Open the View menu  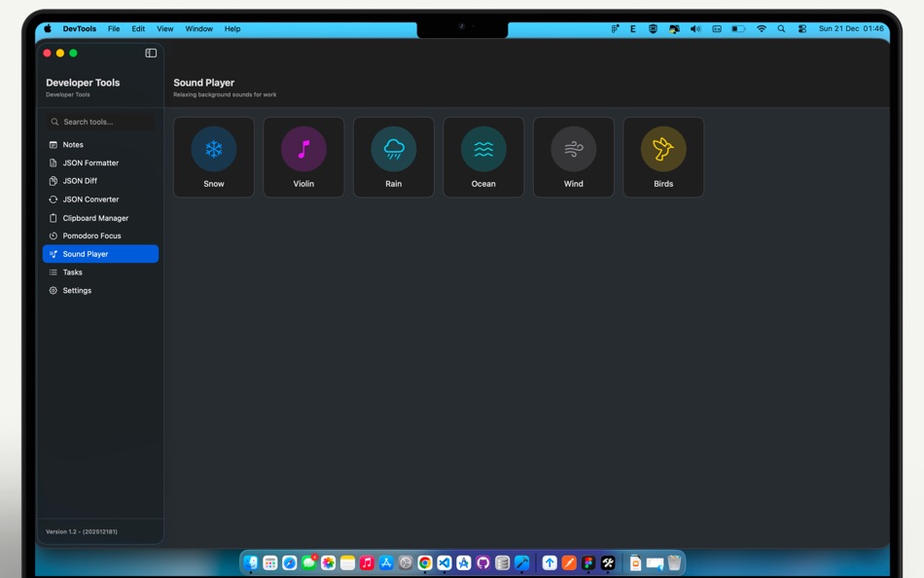(x=164, y=28)
